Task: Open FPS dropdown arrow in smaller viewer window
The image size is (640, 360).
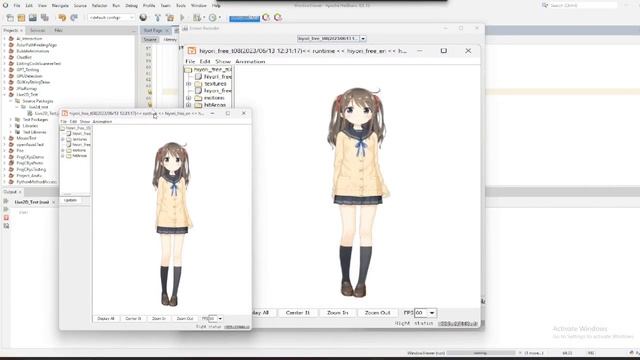Action: (x=220, y=318)
